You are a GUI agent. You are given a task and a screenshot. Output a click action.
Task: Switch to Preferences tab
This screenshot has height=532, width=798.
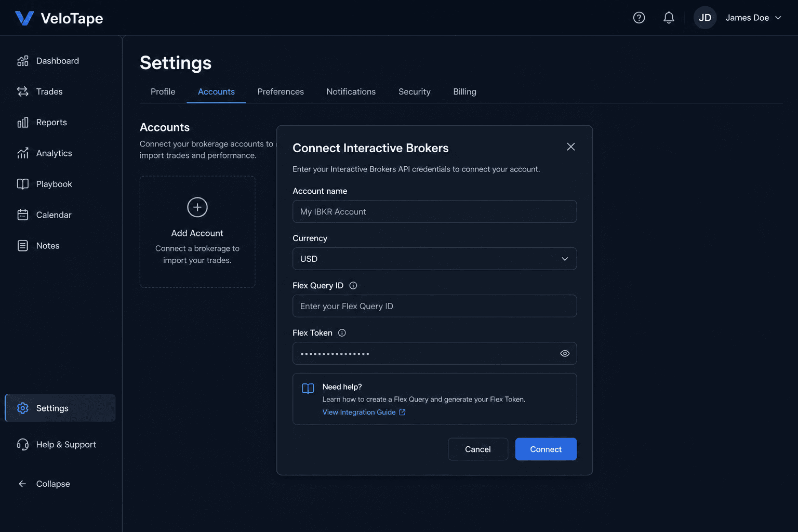point(281,91)
